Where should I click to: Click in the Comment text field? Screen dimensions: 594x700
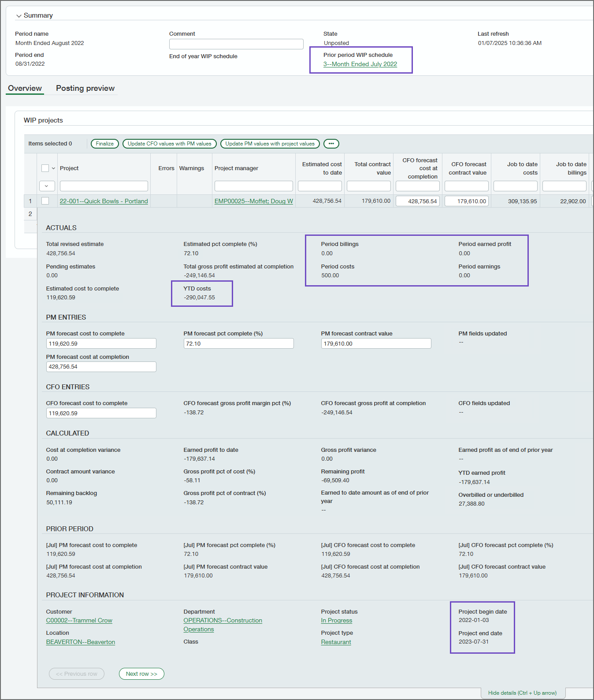pyautogui.click(x=236, y=44)
